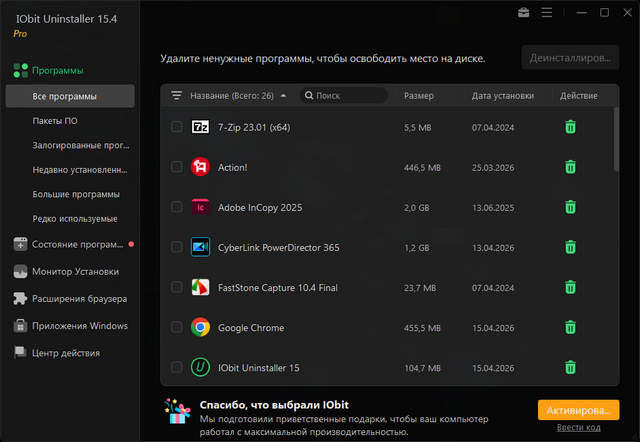Open the toolbox briefcase icon
Screen dimensions: 640x442
[x=524, y=13]
